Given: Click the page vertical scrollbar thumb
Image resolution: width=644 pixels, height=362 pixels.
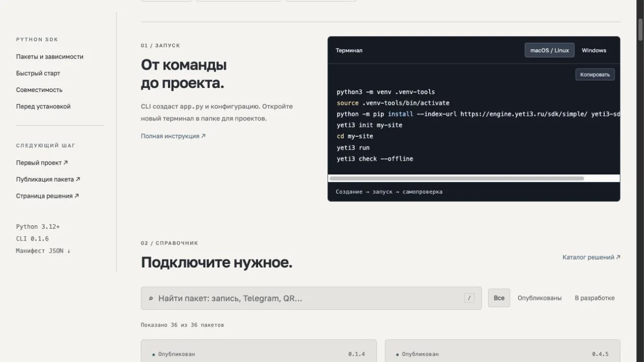Looking at the screenshot, I should tap(640, 29).
